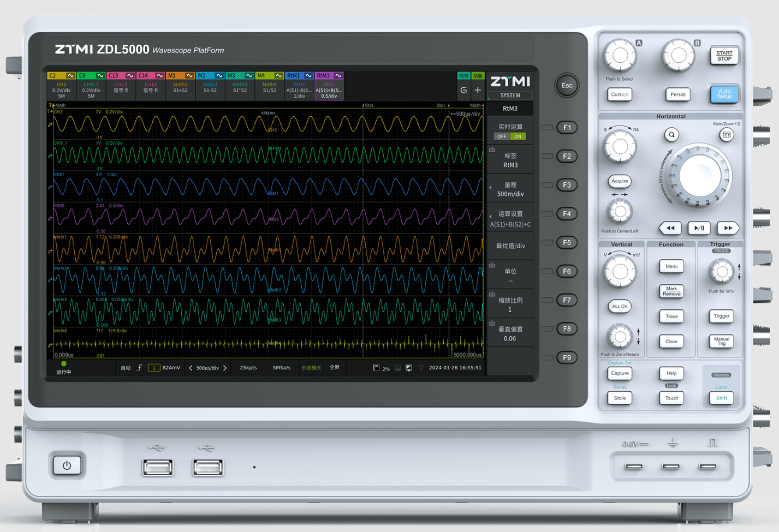779x532 pixels.
Task: Push the trigger level knob for 50%
Action: pos(721,271)
